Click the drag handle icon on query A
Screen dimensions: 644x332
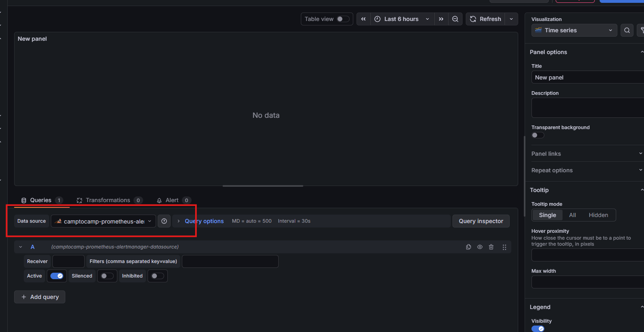[504, 247]
